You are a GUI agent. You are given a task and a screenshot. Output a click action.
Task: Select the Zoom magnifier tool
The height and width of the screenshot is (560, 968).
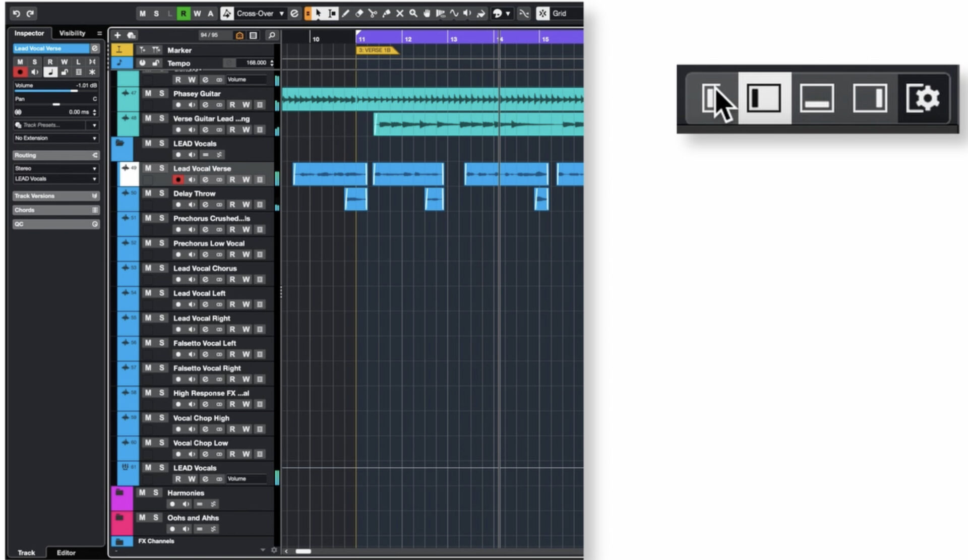point(413,14)
